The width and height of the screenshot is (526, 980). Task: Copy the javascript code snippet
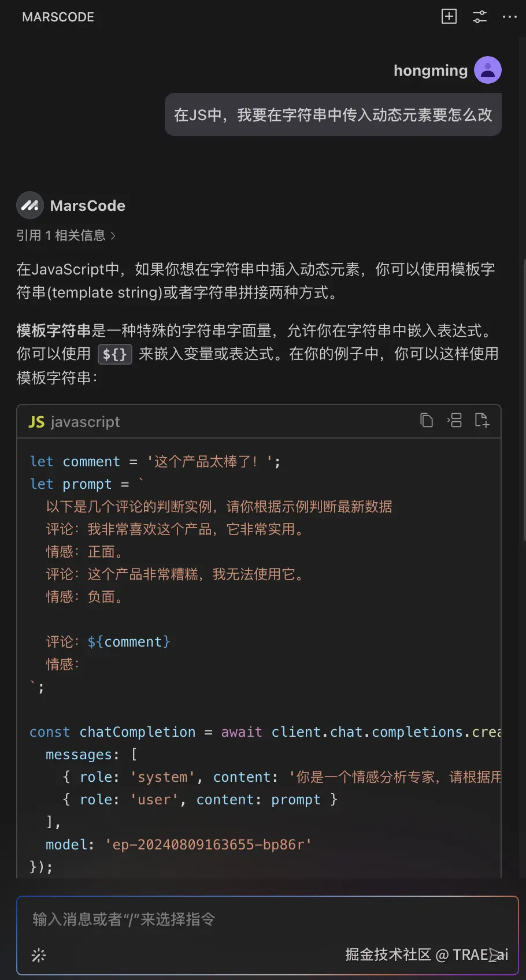coord(427,421)
